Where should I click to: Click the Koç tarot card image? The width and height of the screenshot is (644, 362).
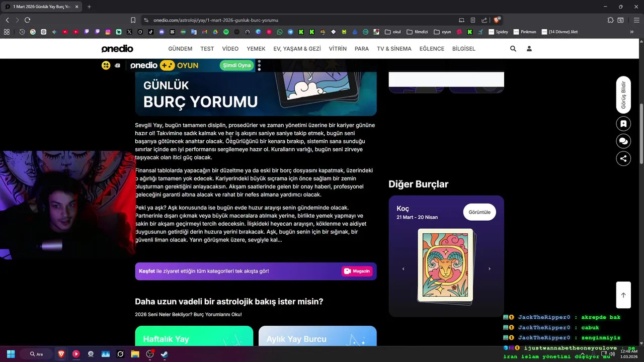[445, 265]
